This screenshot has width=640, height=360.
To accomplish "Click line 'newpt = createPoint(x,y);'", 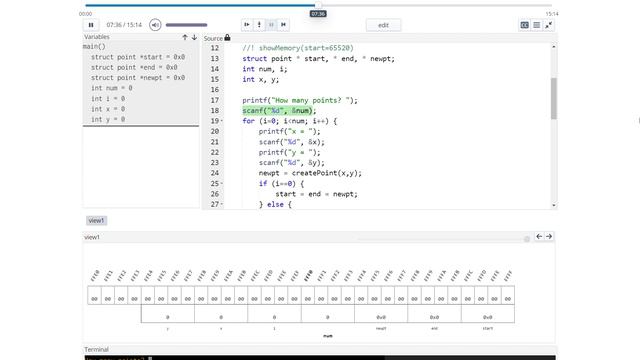I will point(310,173).
